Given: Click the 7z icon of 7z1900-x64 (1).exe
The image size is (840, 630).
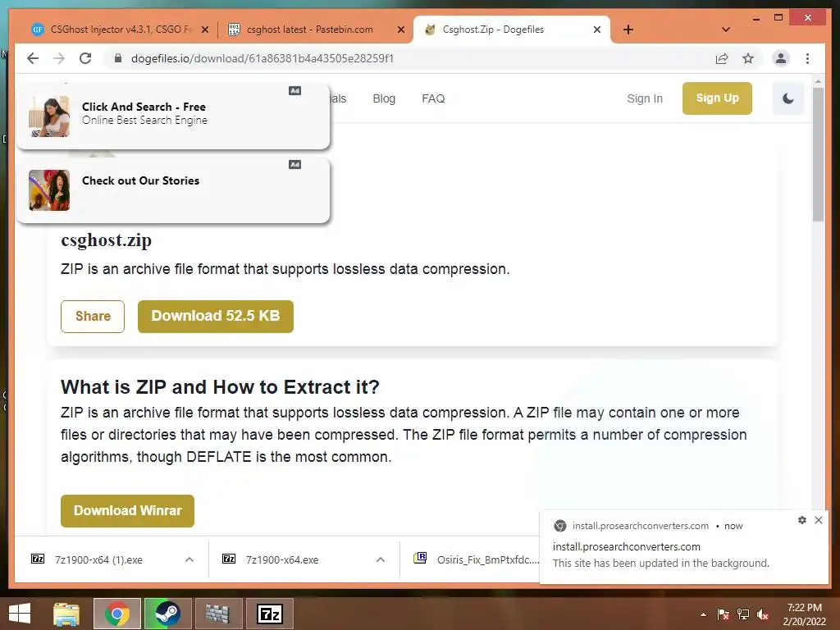Looking at the screenshot, I should point(38,559).
